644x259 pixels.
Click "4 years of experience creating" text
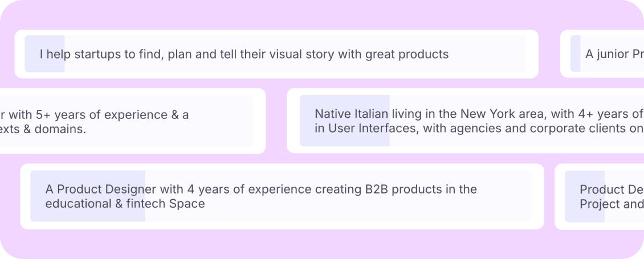point(249,190)
